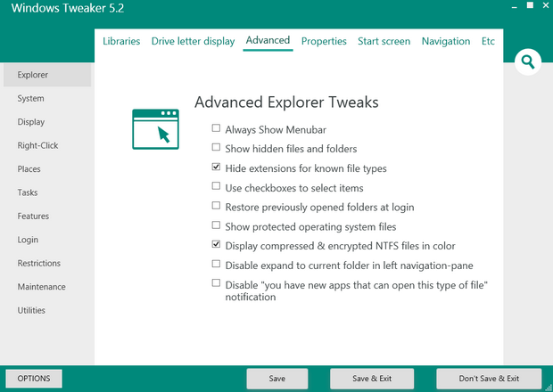
Task: Go to the Properties tab
Action: (x=324, y=41)
